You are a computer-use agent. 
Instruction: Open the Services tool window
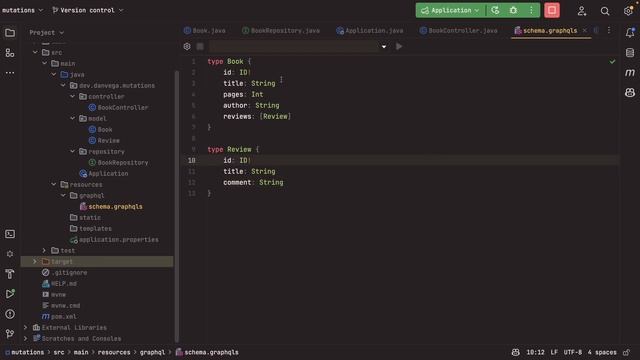tap(10, 254)
